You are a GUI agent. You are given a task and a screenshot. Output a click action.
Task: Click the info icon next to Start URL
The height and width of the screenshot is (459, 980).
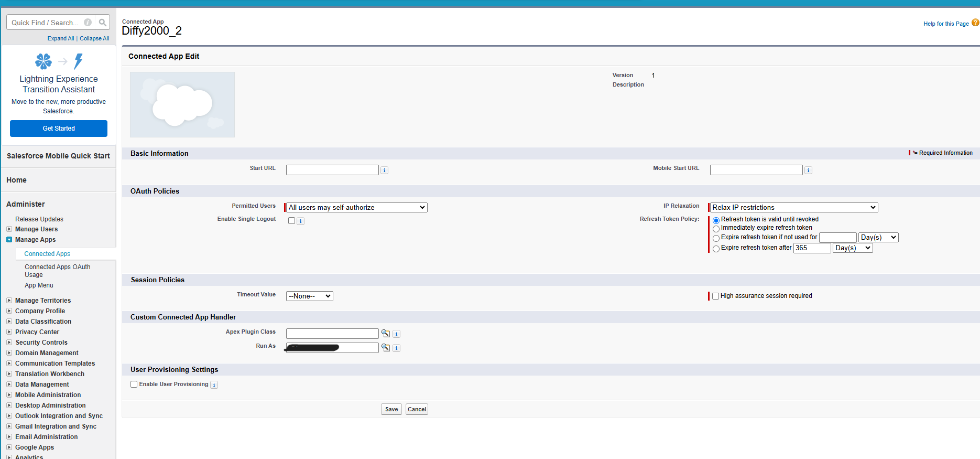384,170
